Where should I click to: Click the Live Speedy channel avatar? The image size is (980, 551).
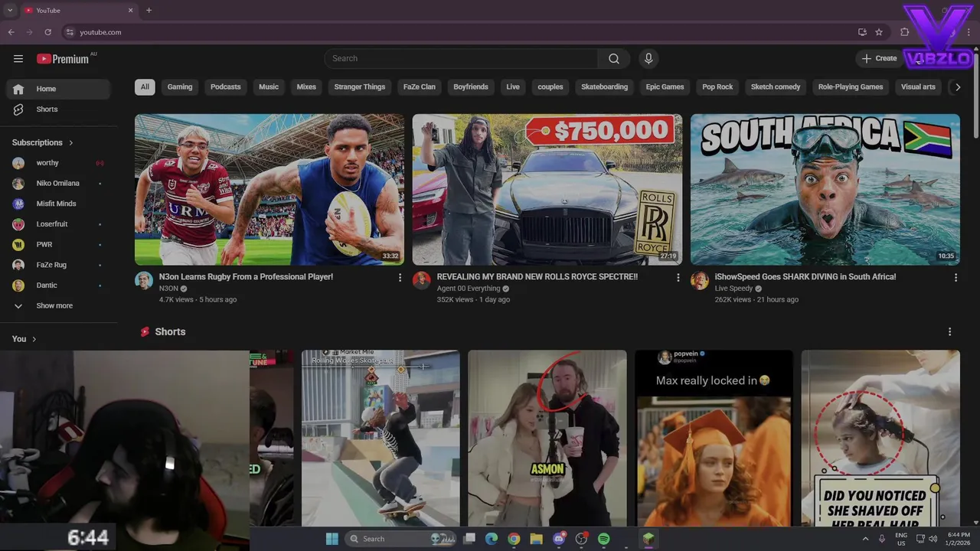pyautogui.click(x=700, y=280)
